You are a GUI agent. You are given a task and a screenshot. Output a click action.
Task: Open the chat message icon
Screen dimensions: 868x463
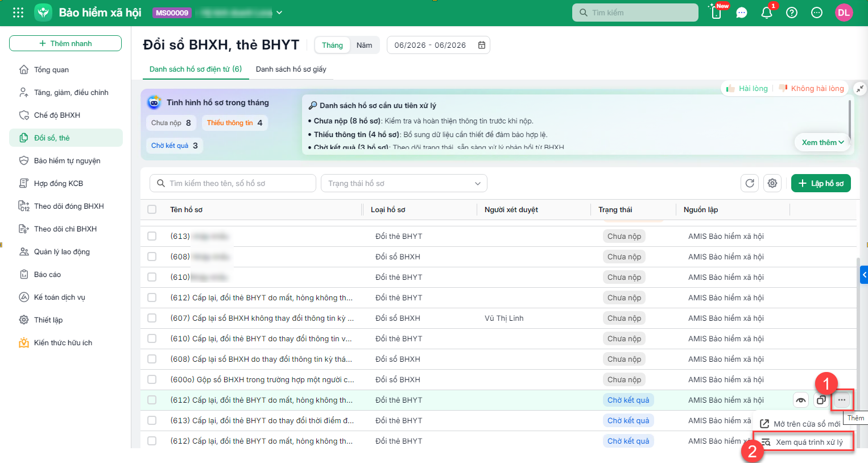[x=742, y=13]
